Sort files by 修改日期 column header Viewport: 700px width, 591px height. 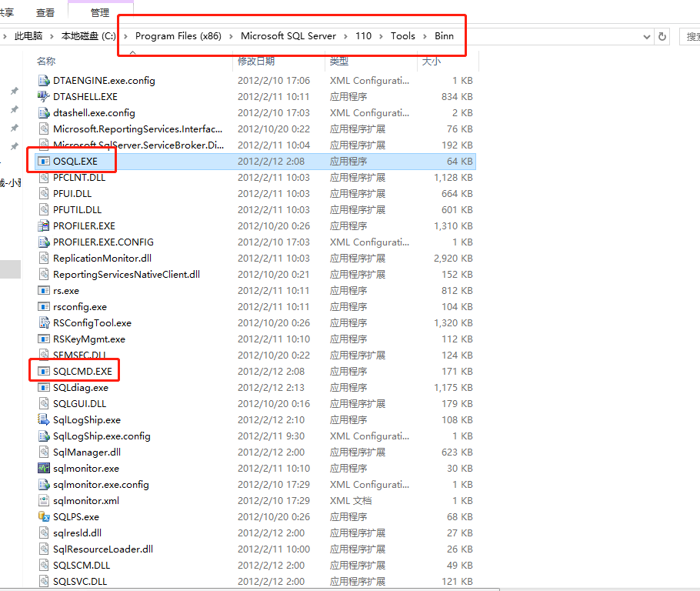coord(256,61)
